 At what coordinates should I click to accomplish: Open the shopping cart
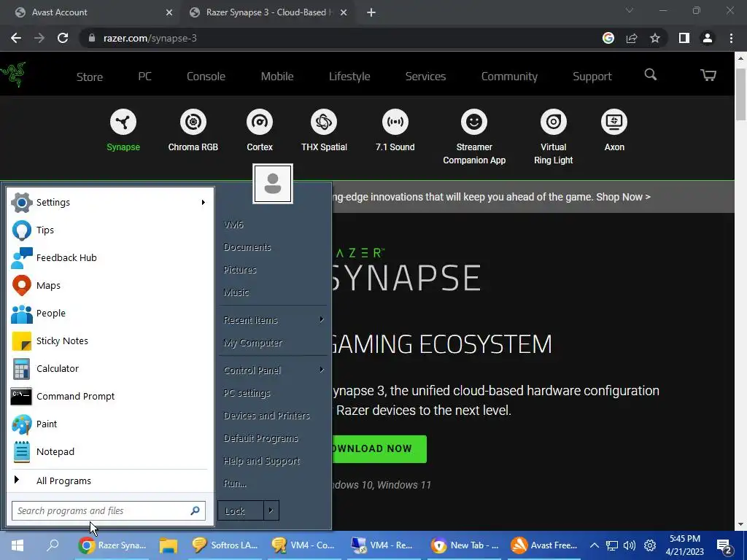point(708,75)
